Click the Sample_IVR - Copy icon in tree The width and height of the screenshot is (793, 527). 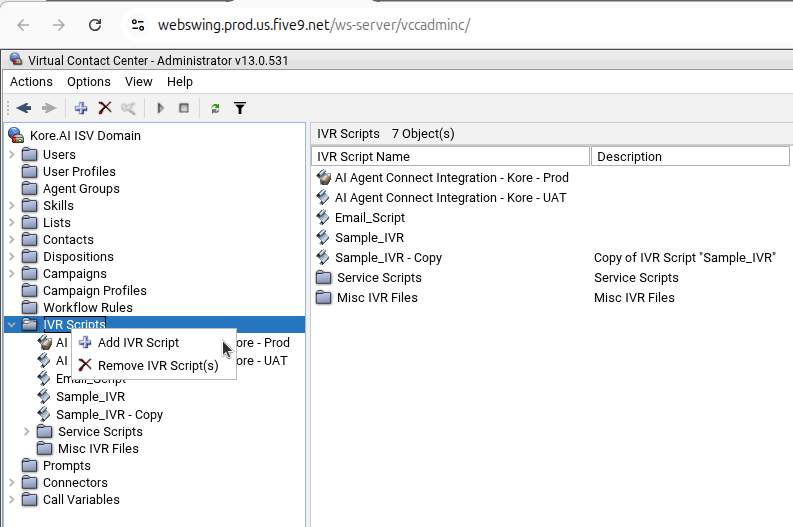[44, 414]
